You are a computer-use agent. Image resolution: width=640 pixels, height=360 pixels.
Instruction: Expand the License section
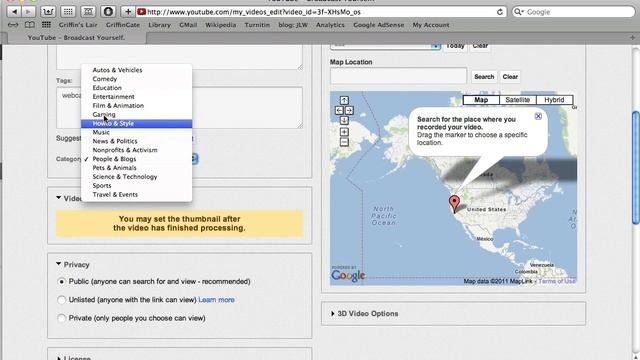click(58, 358)
